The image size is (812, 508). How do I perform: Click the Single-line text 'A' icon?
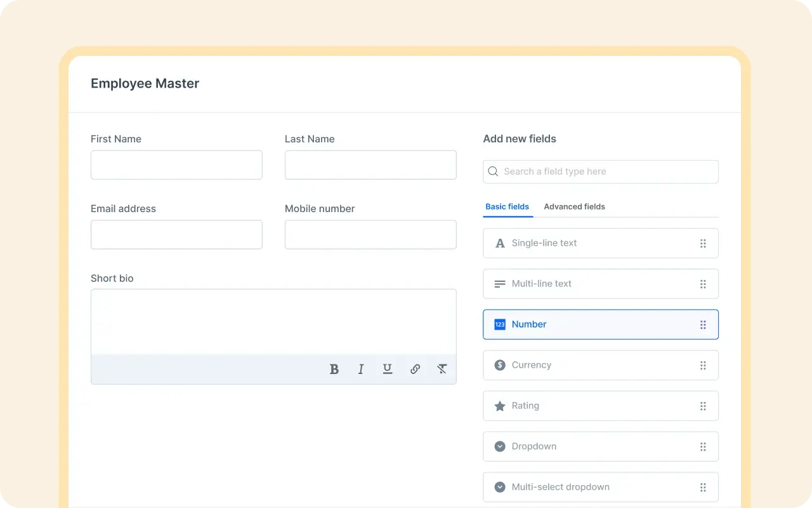coord(500,243)
